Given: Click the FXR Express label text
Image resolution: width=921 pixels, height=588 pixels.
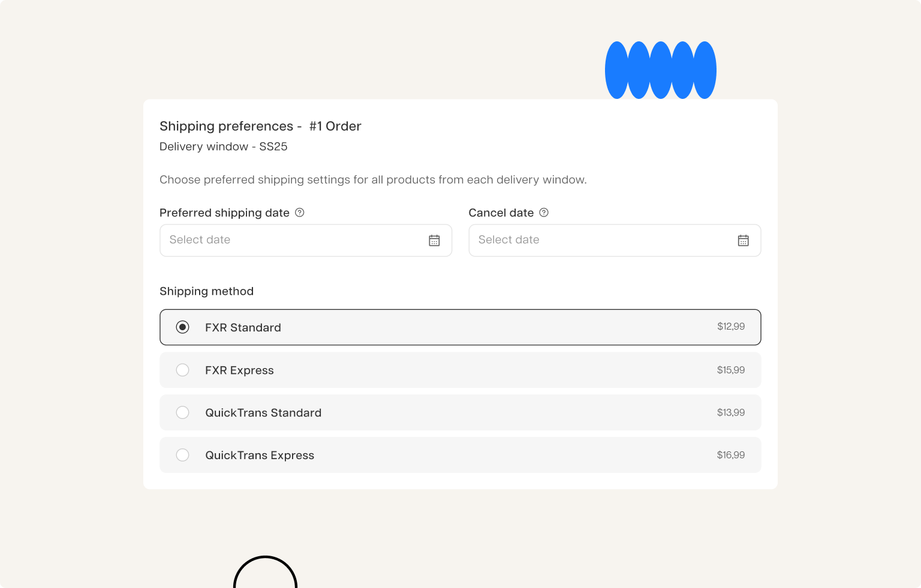Looking at the screenshot, I should (x=239, y=370).
